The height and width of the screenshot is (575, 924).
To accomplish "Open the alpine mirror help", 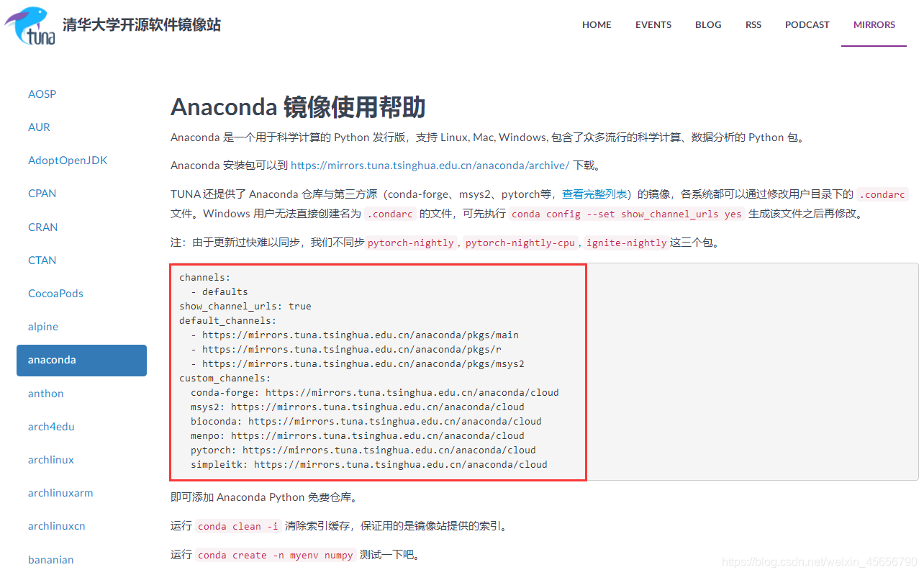I will coord(43,327).
